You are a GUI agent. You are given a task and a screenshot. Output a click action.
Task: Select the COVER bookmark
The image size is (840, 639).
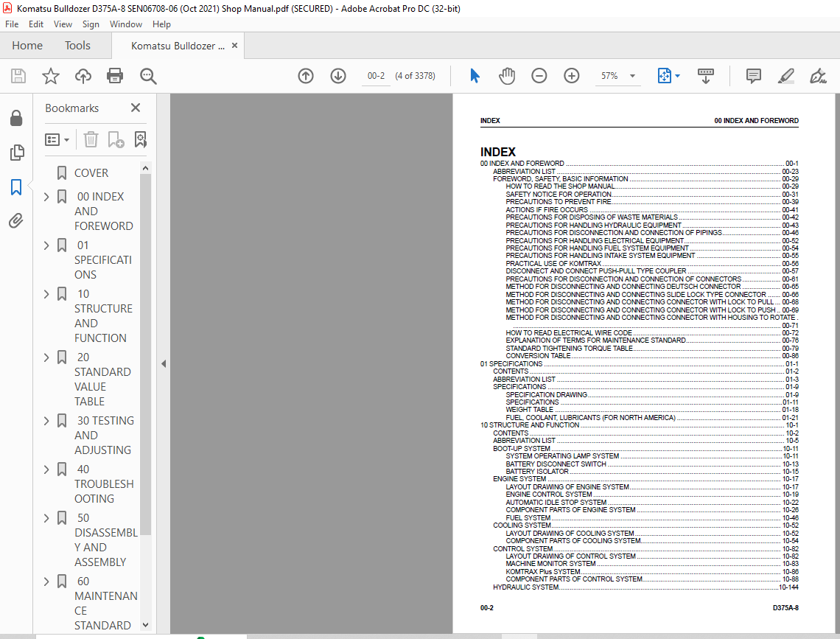(x=91, y=173)
